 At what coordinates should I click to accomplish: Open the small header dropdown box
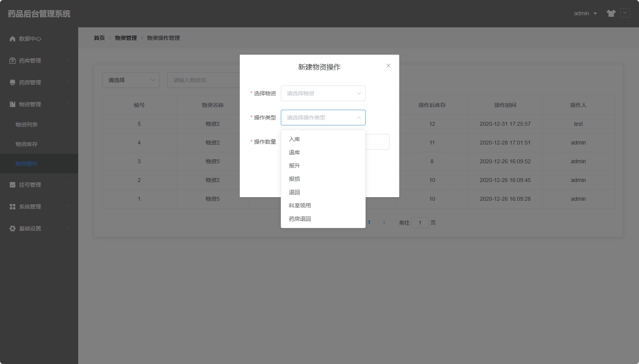[x=625, y=13]
